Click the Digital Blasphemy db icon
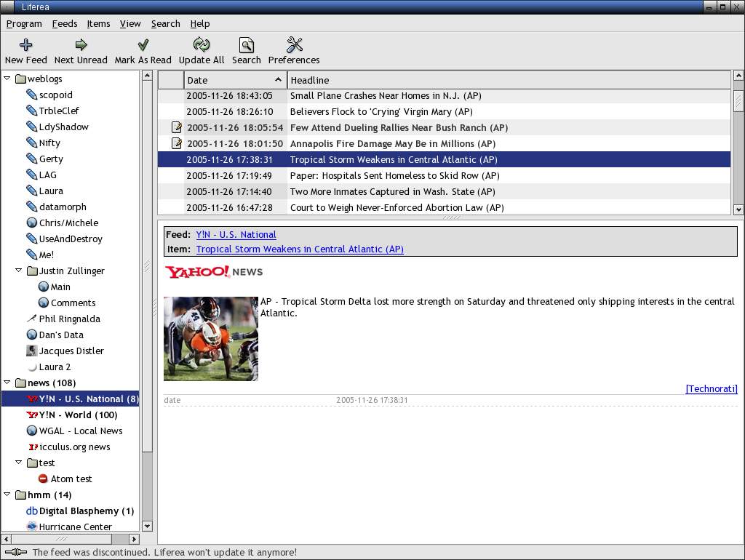This screenshot has height=560, width=745. pos(32,511)
